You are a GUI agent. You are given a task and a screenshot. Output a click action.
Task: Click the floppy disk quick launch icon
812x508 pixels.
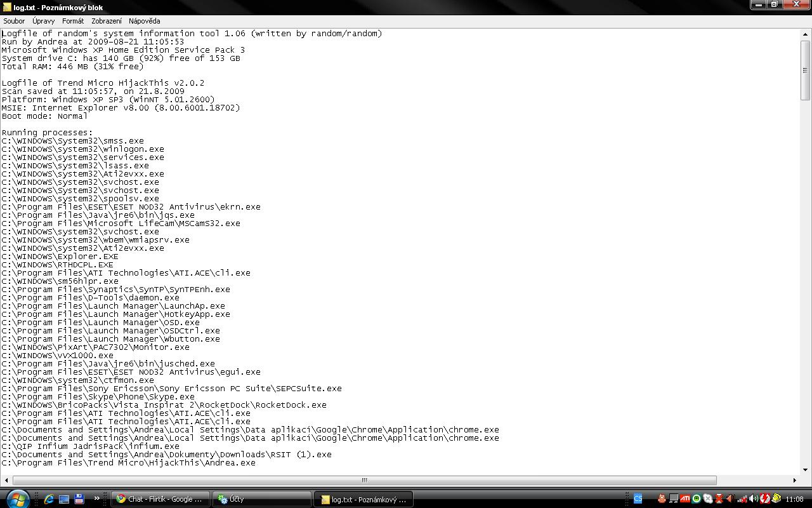click(79, 499)
